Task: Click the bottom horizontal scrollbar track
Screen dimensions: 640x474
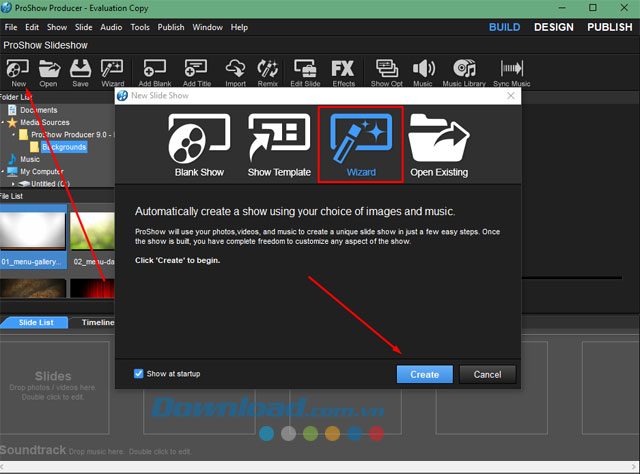Action: click(316, 466)
